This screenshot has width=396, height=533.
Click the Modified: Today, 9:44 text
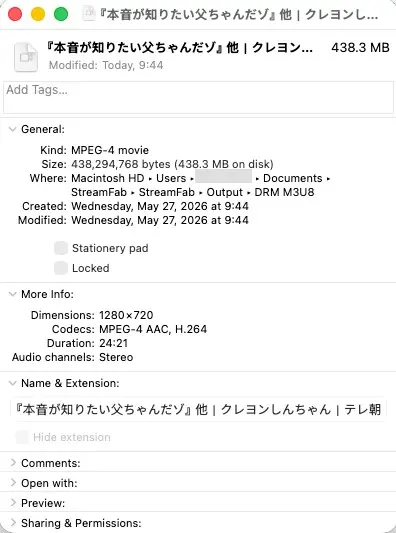[x=106, y=65]
